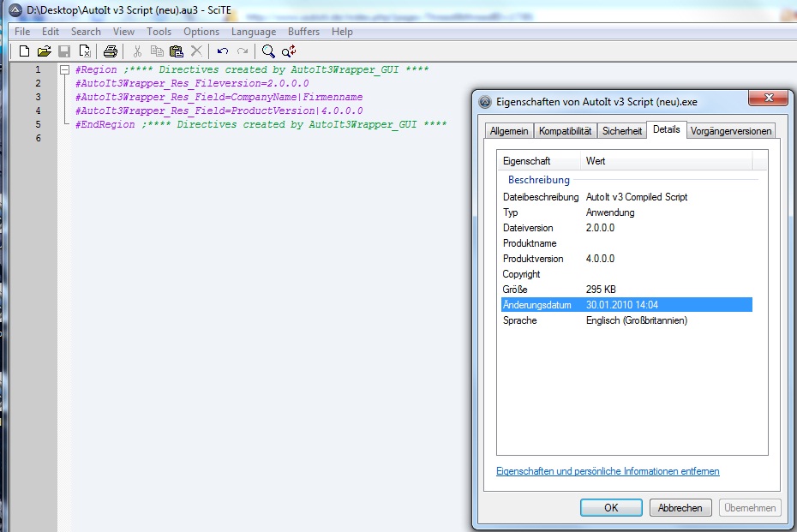Image resolution: width=797 pixels, height=532 pixels.
Task: Switch to the Kompatibilität tab
Action: [565, 131]
